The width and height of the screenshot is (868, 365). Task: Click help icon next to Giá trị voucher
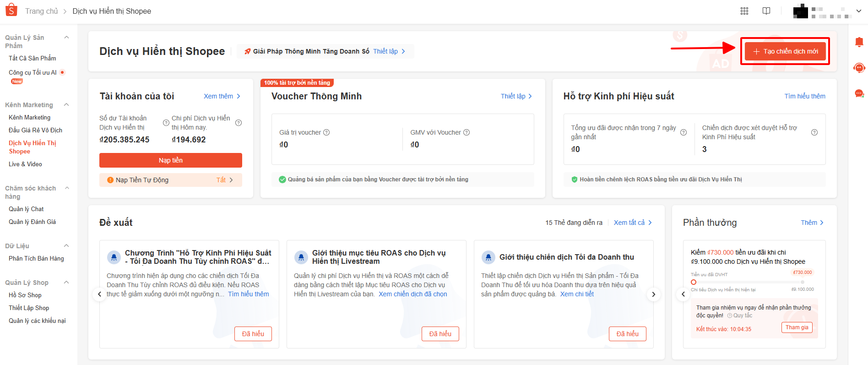pyautogui.click(x=326, y=132)
